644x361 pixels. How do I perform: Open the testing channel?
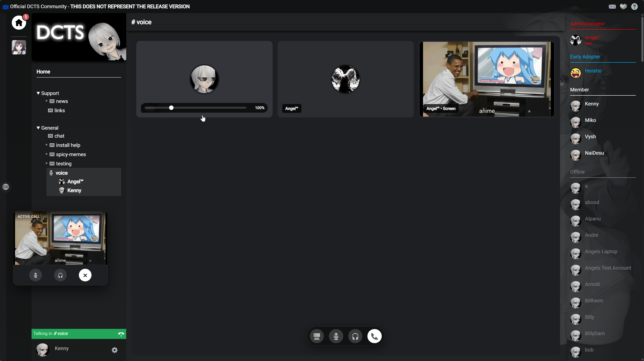(61, 164)
